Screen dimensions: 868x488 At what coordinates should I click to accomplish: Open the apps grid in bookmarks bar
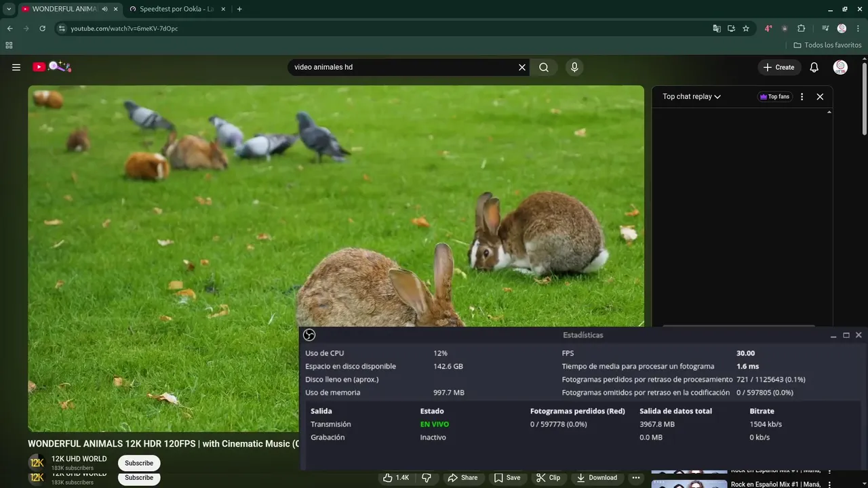coord(9,45)
